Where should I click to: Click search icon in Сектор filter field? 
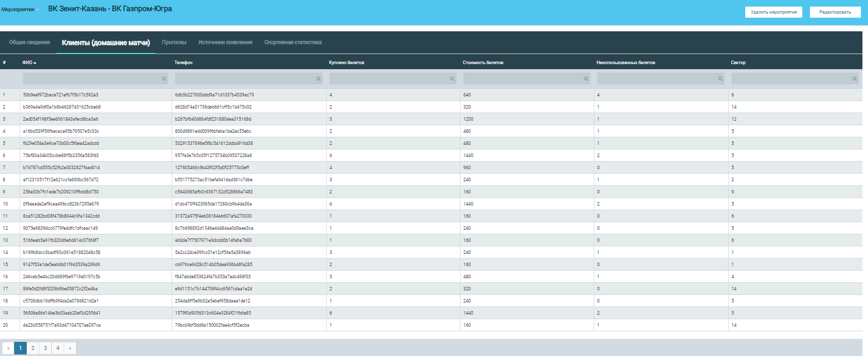coord(855,79)
